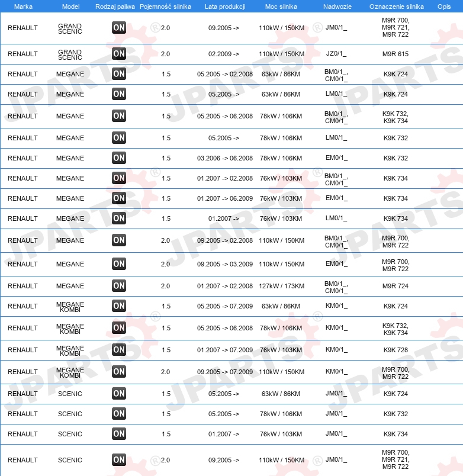Select the 01.2007 -> 06.2009 date cell
This screenshot has width=463, height=476.
click(224, 198)
